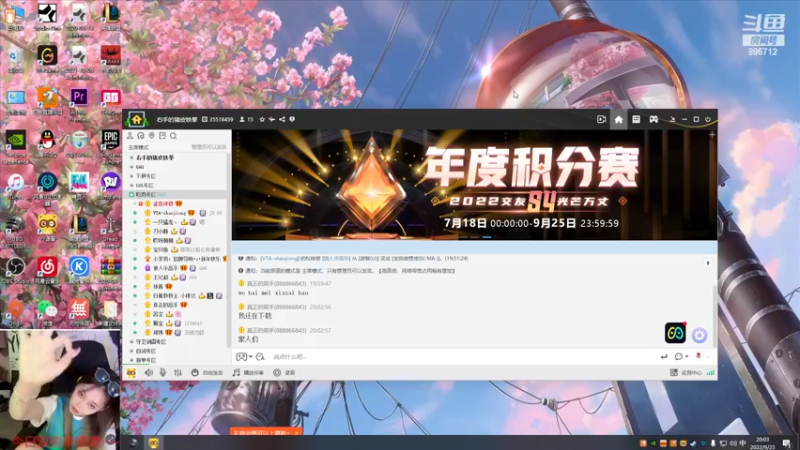This screenshot has width=800, height=450.
Task: Select user VTA-shaojiong in channel list
Action: 169,213
